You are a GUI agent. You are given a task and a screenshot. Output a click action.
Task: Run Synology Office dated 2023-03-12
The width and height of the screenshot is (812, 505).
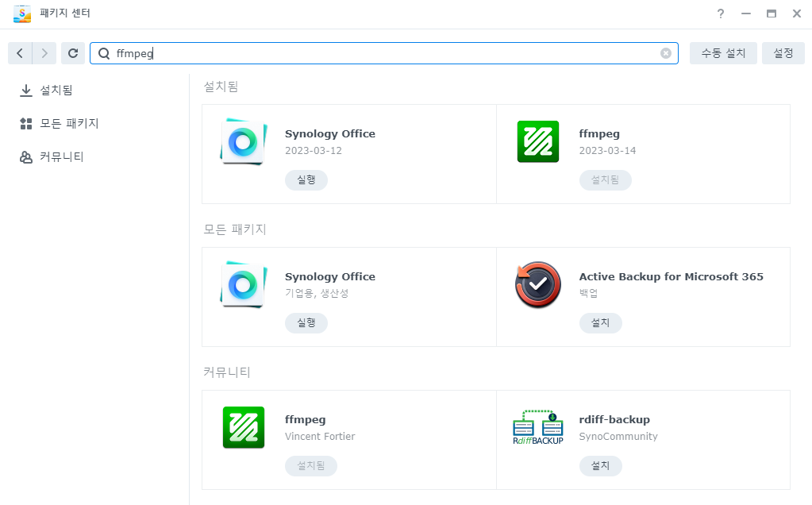tap(306, 179)
